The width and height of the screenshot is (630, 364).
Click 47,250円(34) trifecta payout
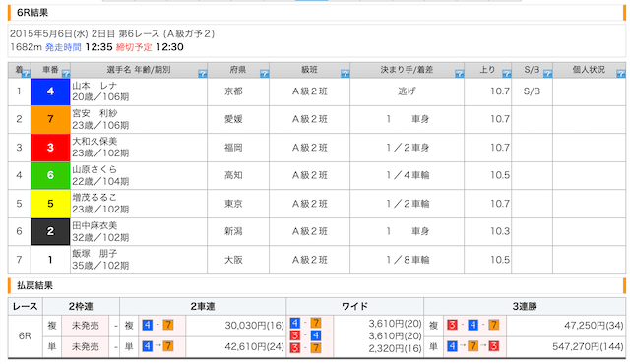pos(594,325)
